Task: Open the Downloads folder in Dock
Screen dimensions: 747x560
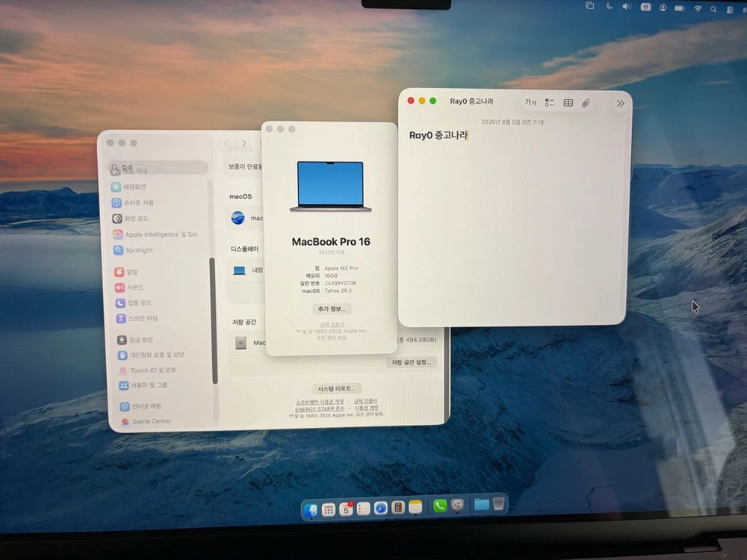Action: [481, 504]
